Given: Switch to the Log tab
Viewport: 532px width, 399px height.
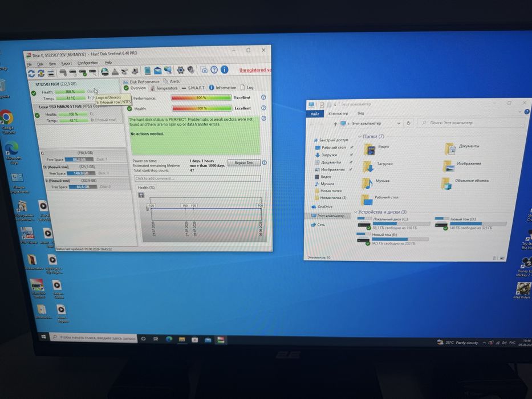Looking at the screenshot, I should point(247,87).
